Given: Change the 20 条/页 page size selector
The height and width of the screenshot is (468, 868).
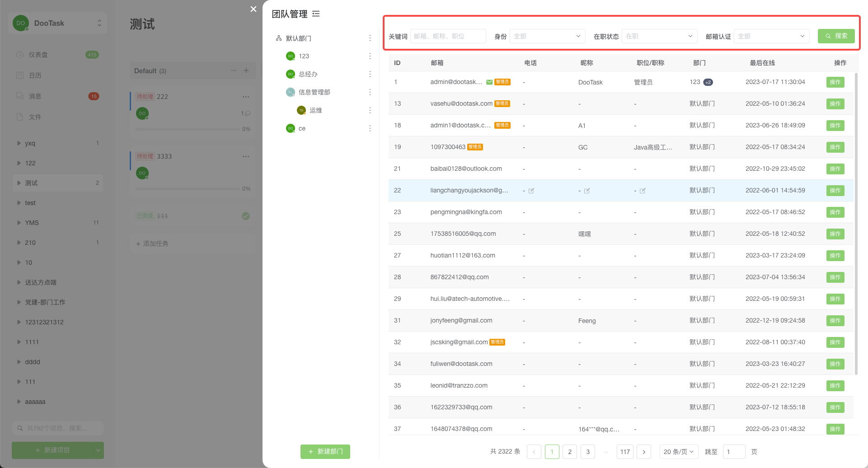Looking at the screenshot, I should click(679, 452).
